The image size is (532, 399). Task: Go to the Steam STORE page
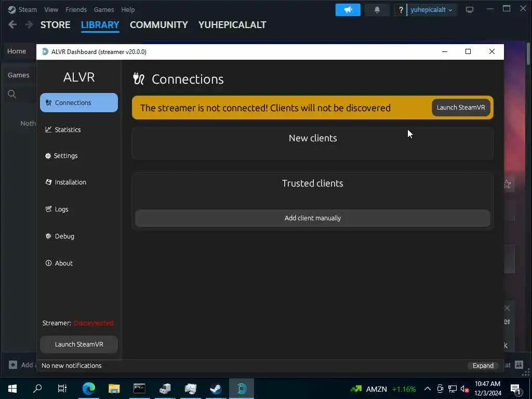point(55,25)
